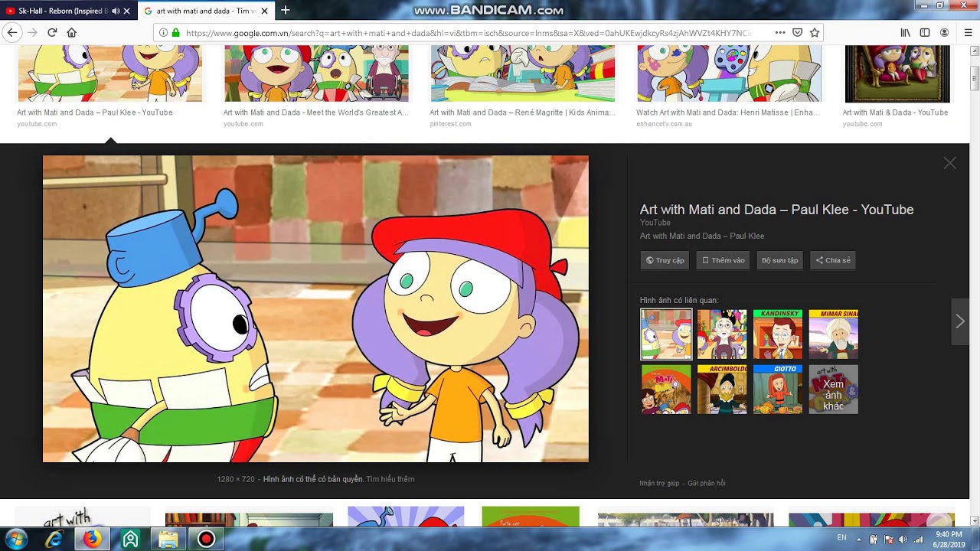Bookmark this page with the star
Viewport: 980px width, 551px height.
(815, 33)
